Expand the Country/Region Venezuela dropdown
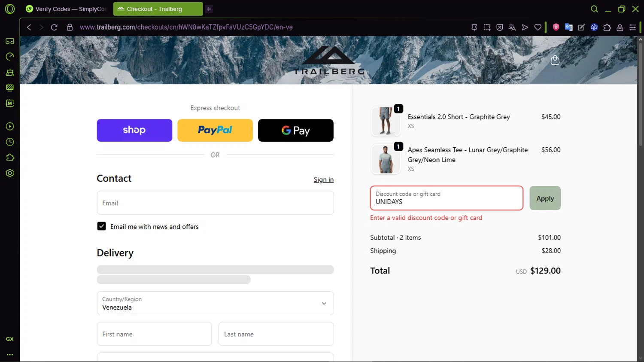The image size is (644, 362). pyautogui.click(x=215, y=303)
